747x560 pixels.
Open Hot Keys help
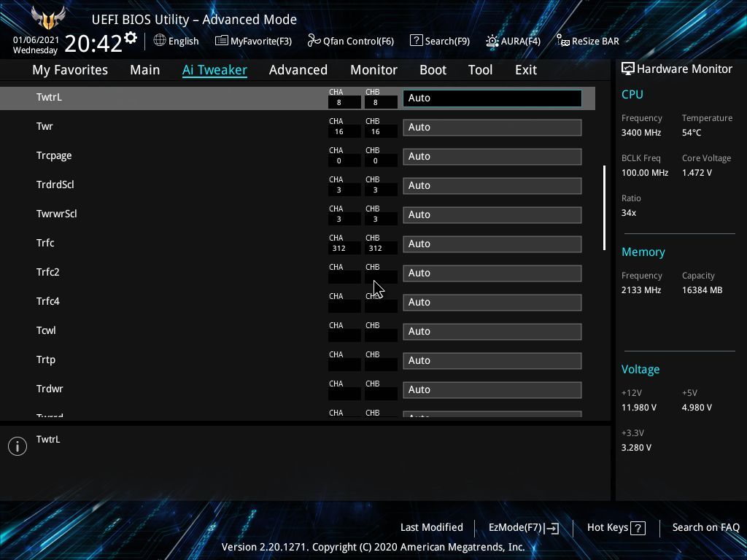click(616, 528)
